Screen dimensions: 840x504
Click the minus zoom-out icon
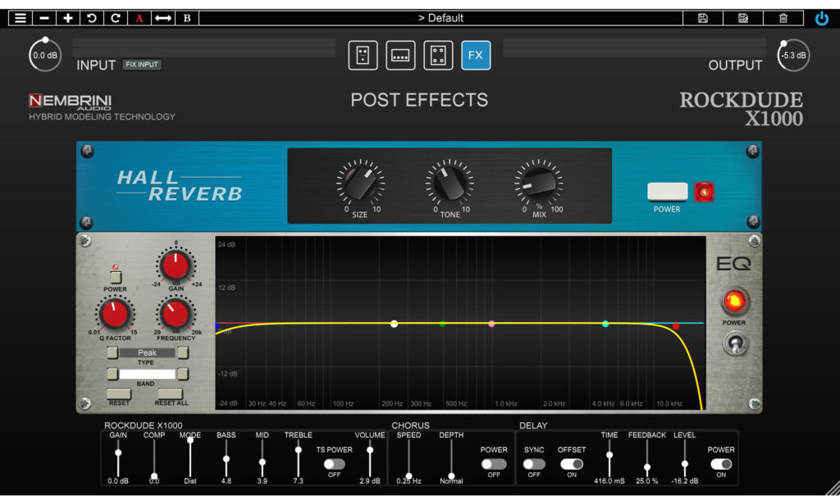pyautogui.click(x=44, y=18)
